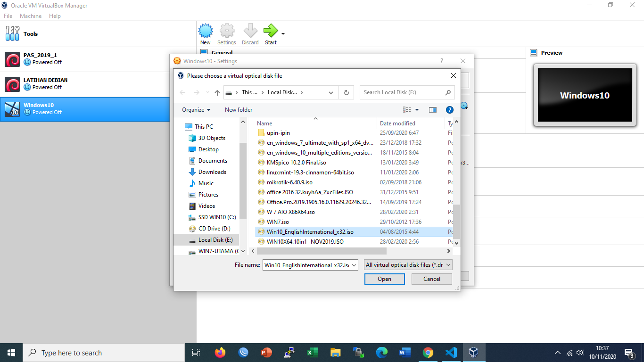Open the view options dropdown arrow
644x362 pixels.
tap(417, 110)
